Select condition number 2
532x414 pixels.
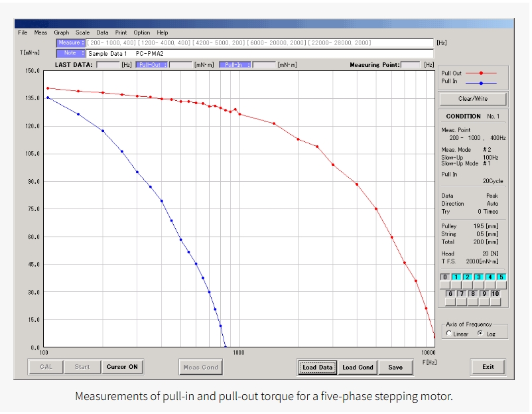(467, 277)
